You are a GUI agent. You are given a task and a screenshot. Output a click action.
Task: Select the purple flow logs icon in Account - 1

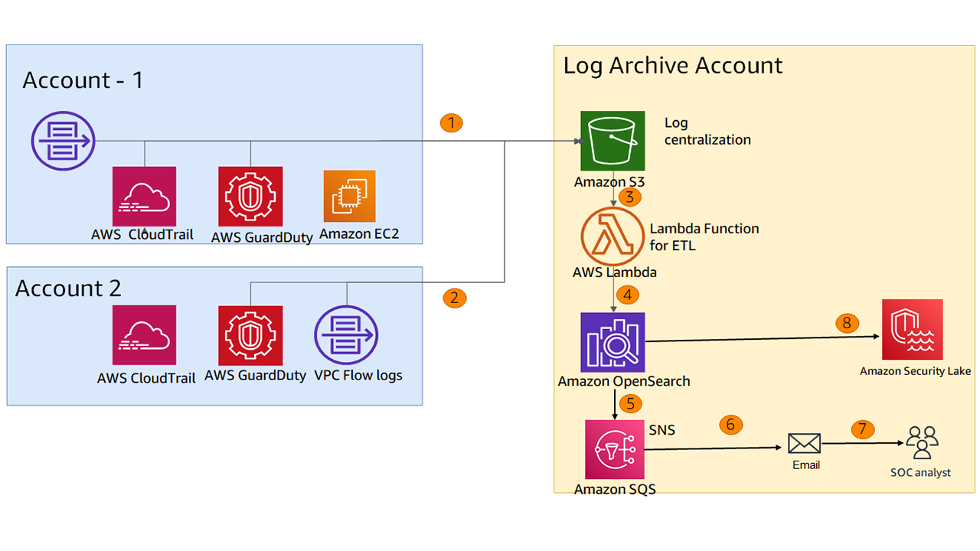click(62, 142)
